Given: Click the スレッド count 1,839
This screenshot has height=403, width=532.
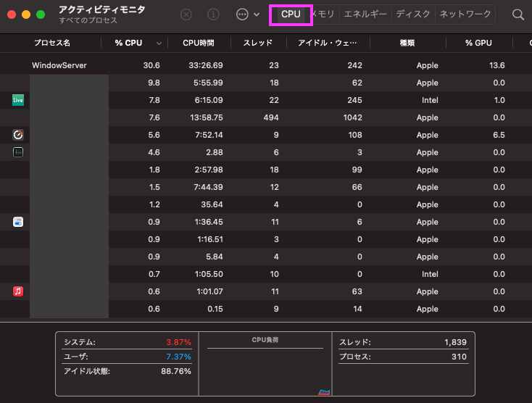Looking at the screenshot, I should pyautogui.click(x=455, y=342).
